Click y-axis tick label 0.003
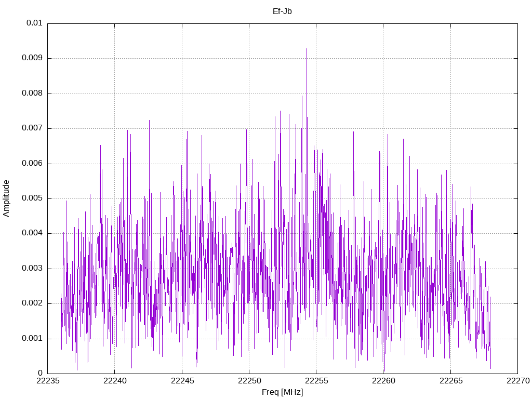Screen dimensions: 532x399 [32, 269]
